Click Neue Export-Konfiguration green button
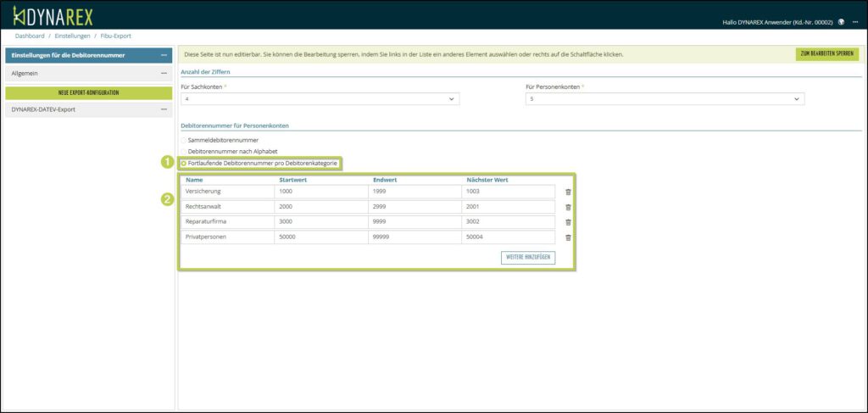 [x=89, y=92]
